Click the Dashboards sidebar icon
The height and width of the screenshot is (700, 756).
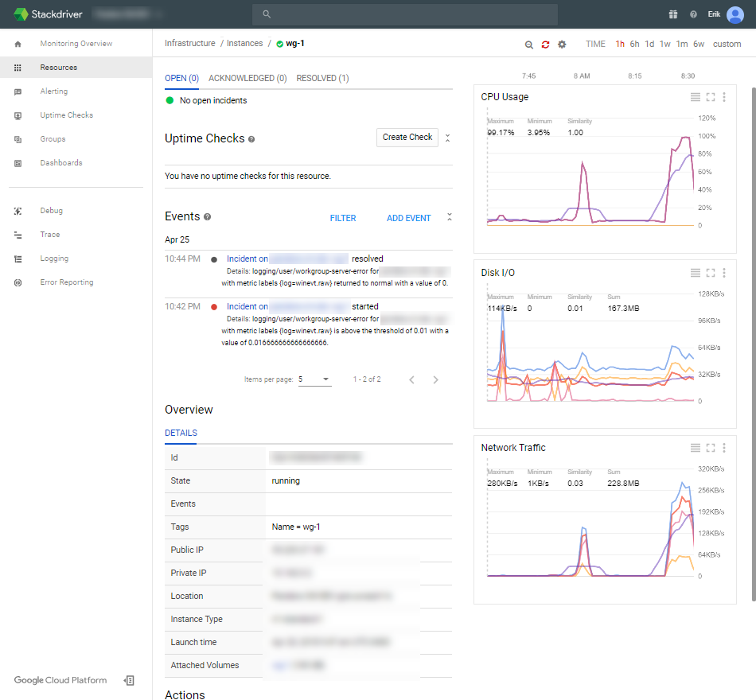(x=18, y=163)
